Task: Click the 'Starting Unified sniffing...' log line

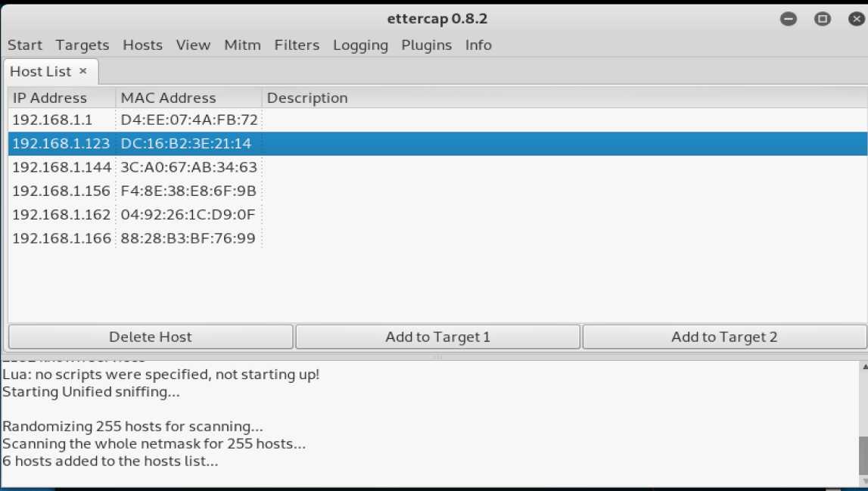Action: coord(91,392)
